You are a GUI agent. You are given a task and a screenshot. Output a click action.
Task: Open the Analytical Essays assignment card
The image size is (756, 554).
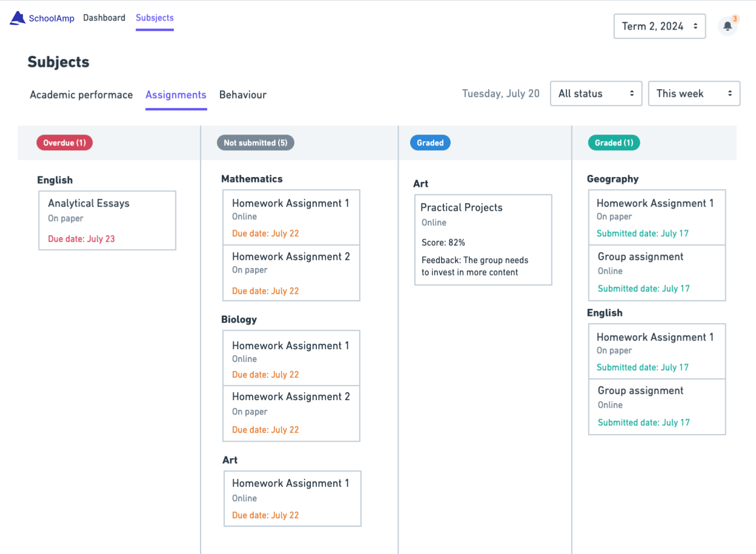[x=107, y=220]
